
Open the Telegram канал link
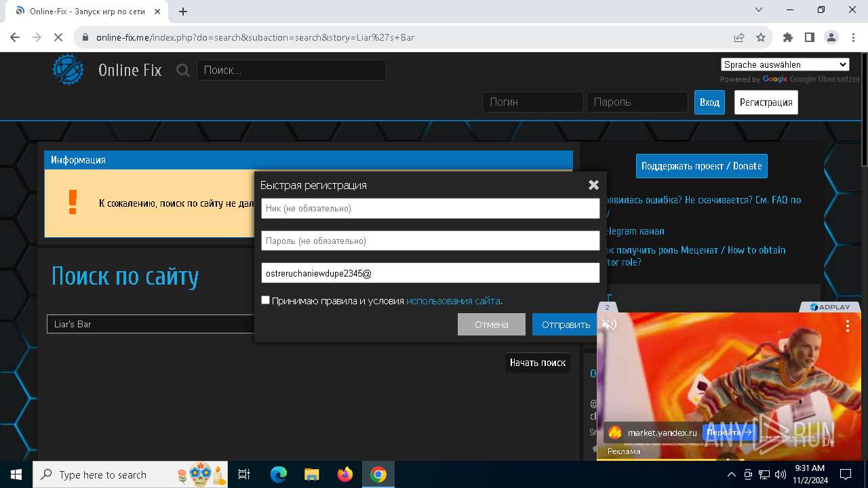(633, 231)
